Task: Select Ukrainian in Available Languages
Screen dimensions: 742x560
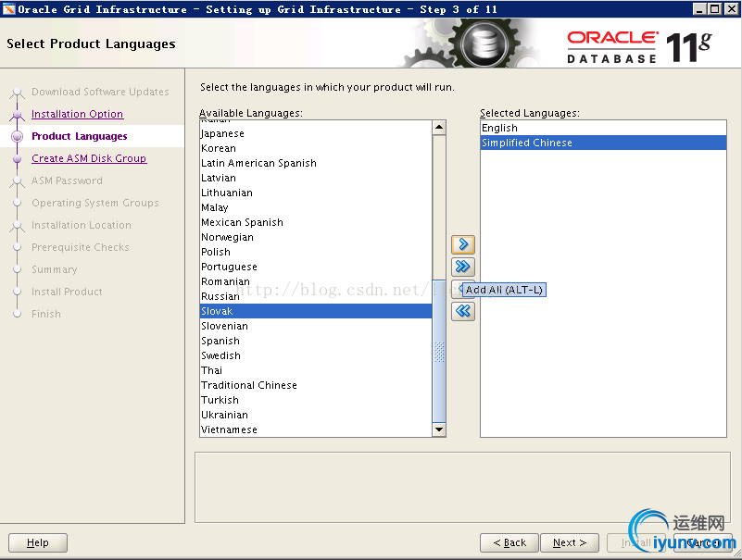Action: (316, 416)
